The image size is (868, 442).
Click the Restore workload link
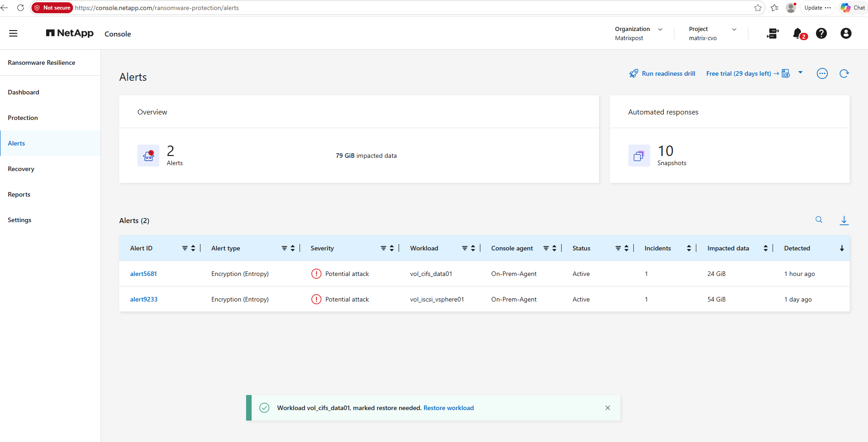tap(449, 408)
